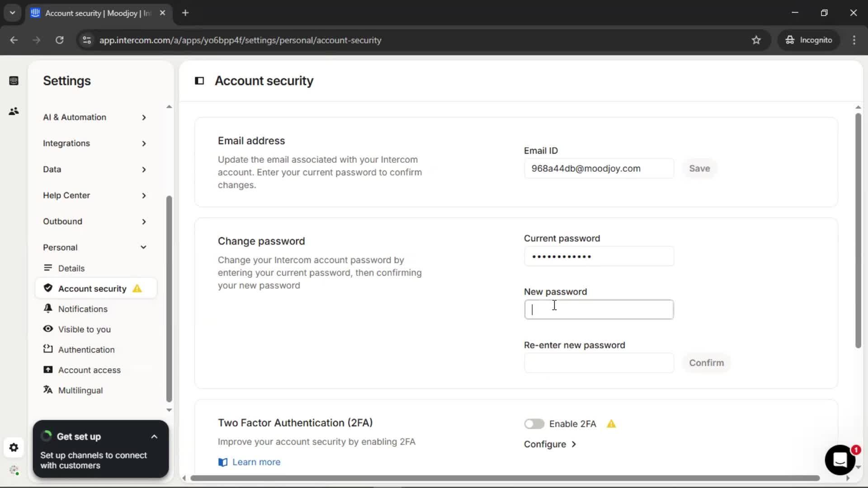Click the book icon next to Learn more
Viewport: 868px width, 488px height.
[223, 462]
